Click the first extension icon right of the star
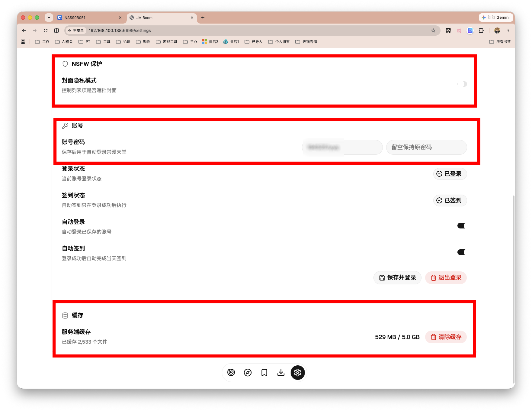Image resolution: width=532 pixels, height=411 pixels. (x=448, y=31)
